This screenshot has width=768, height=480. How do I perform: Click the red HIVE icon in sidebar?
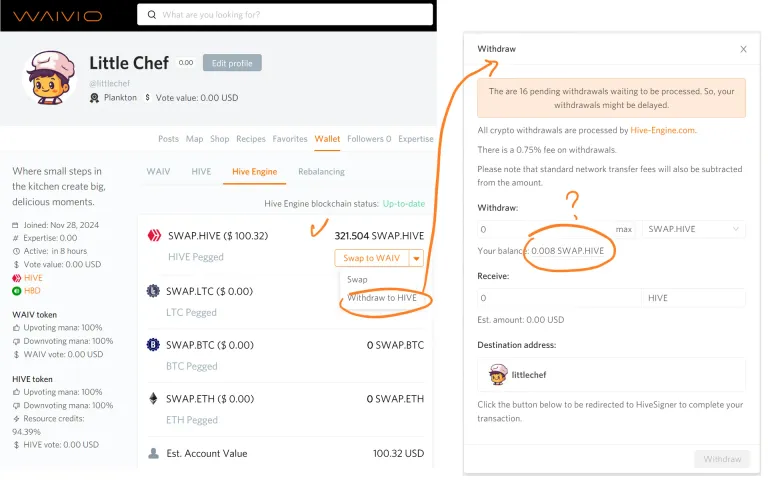coord(17,278)
